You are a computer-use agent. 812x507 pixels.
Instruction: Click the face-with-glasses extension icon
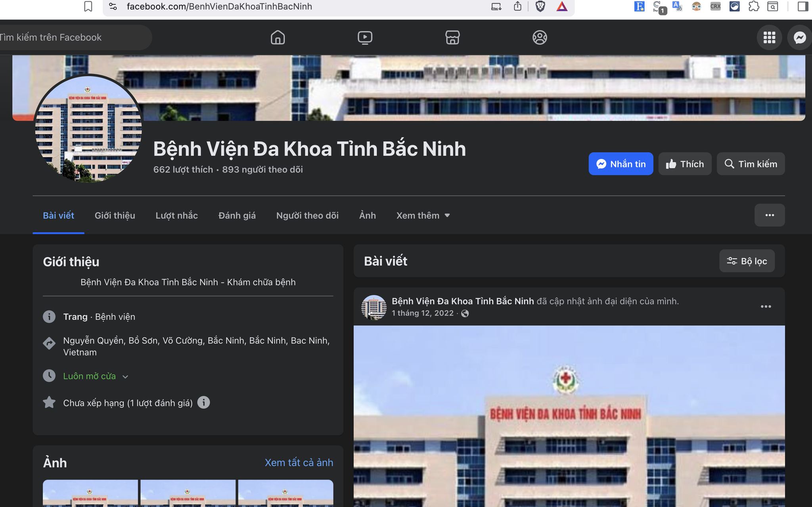click(696, 6)
